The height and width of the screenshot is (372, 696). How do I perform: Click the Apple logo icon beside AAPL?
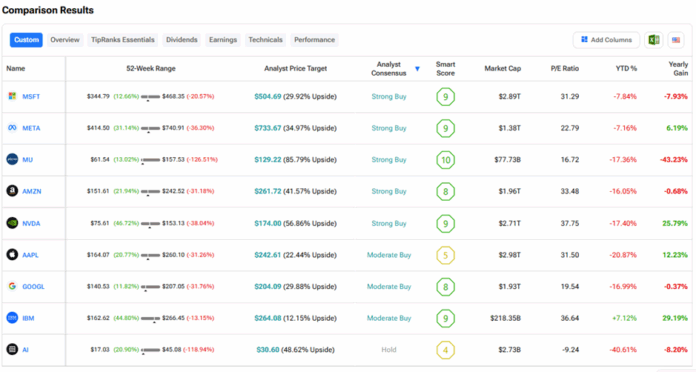(12, 254)
